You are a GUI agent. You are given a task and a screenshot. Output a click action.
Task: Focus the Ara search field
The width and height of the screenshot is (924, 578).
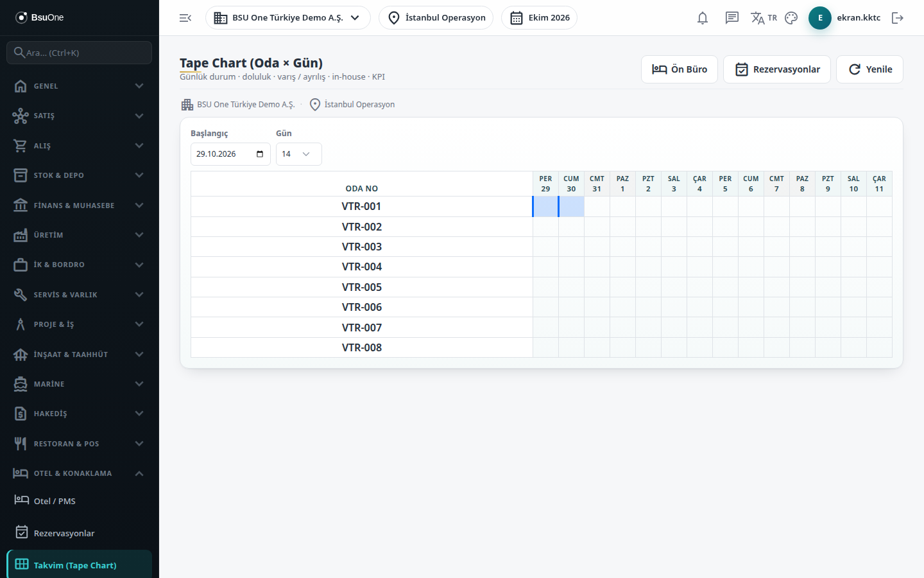pyautogui.click(x=79, y=53)
